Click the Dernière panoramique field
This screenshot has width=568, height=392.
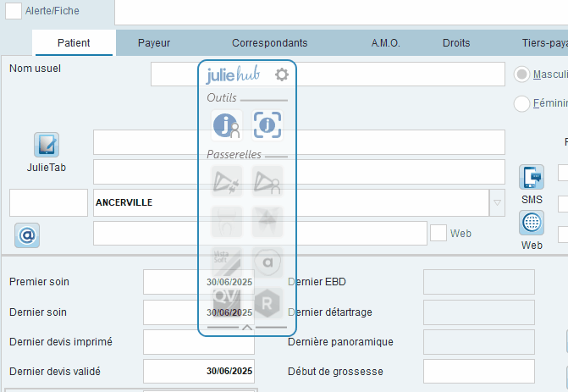point(479,342)
